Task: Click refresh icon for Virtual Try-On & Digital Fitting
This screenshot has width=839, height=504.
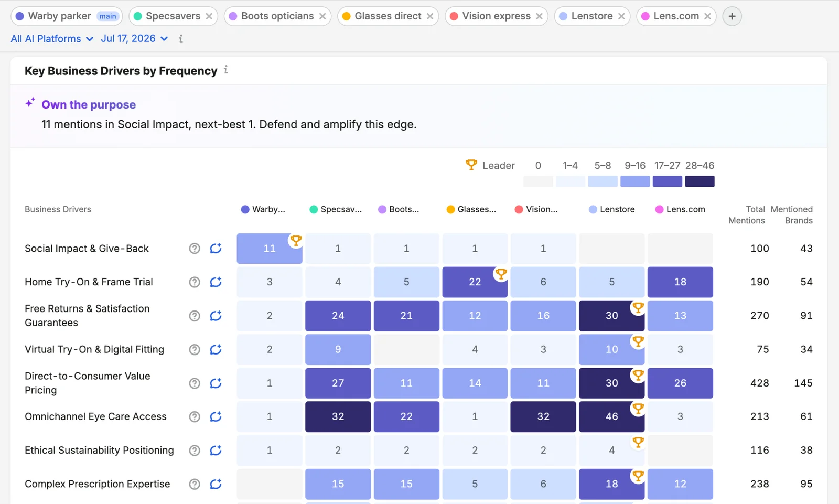Action: coord(216,349)
